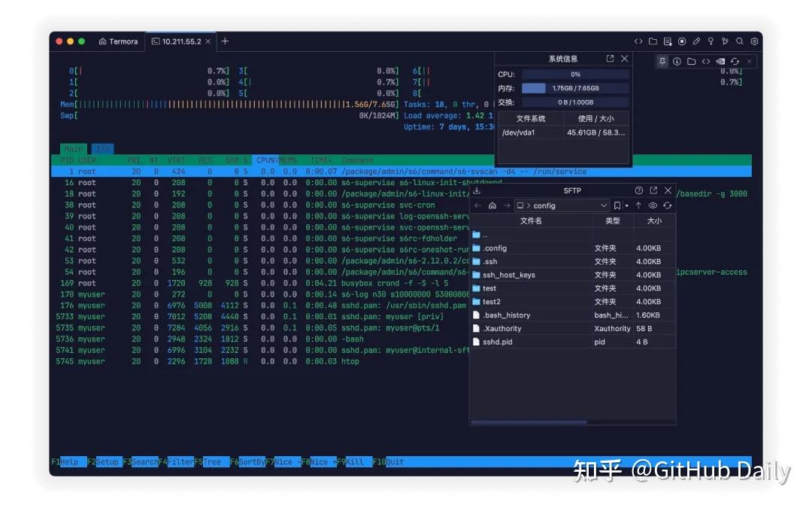Select the .config folder row

tap(573, 248)
